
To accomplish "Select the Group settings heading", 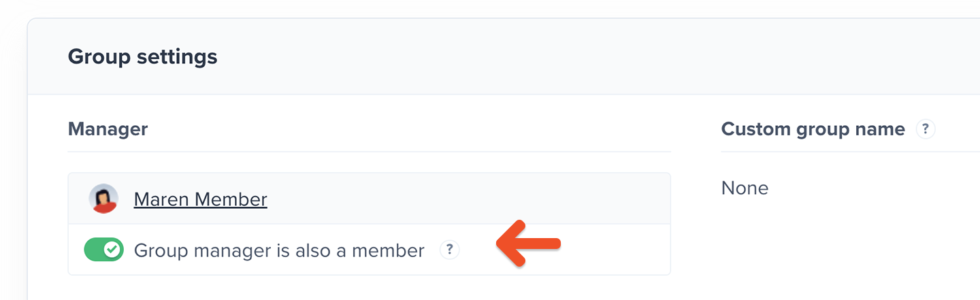I will coord(143,56).
